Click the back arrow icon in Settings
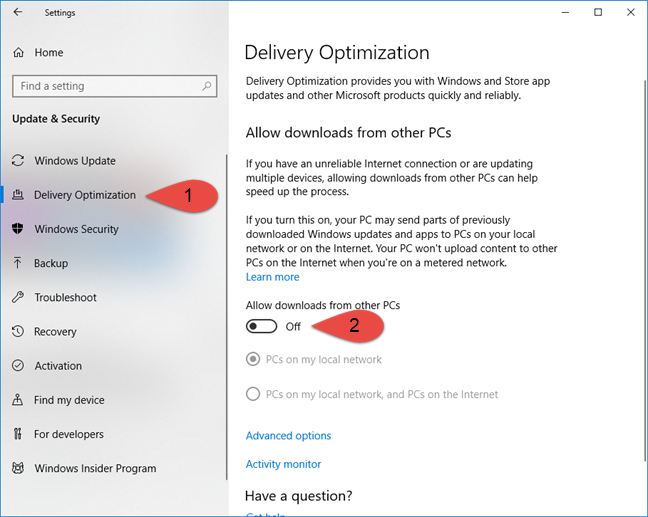This screenshot has width=648, height=517. tap(18, 12)
